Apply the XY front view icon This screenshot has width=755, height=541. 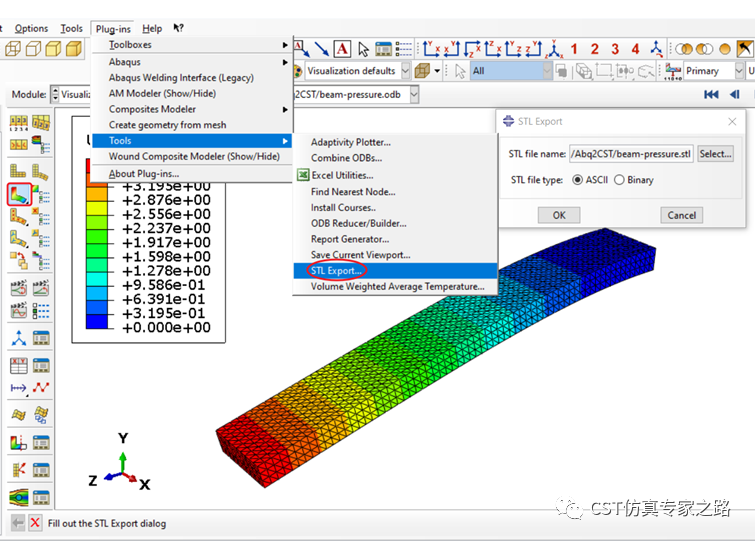[431, 49]
